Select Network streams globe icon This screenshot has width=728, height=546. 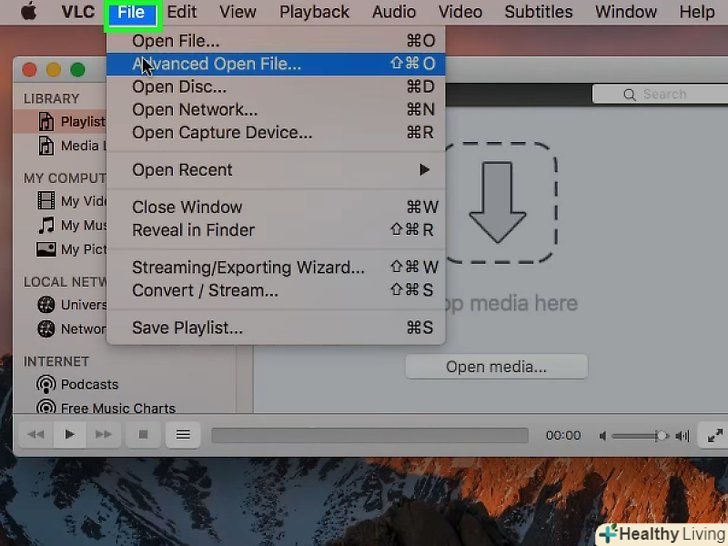[x=46, y=329]
